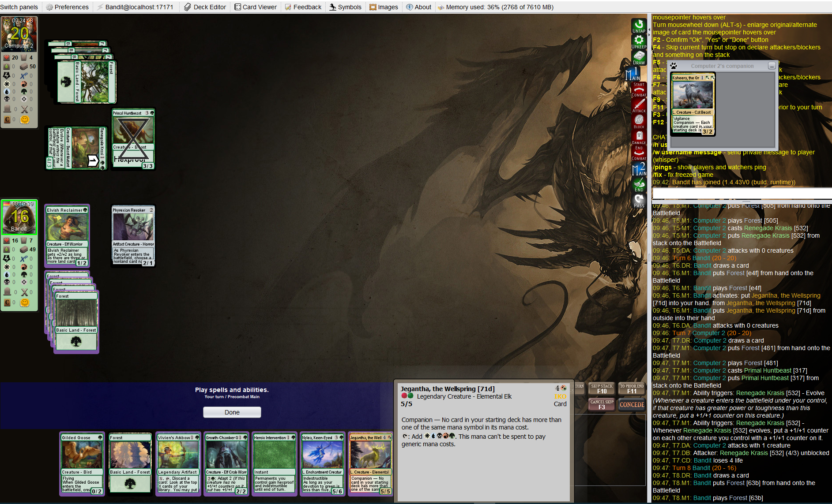
Task: Click Bandit's red mana fire symbol
Action: (24, 267)
